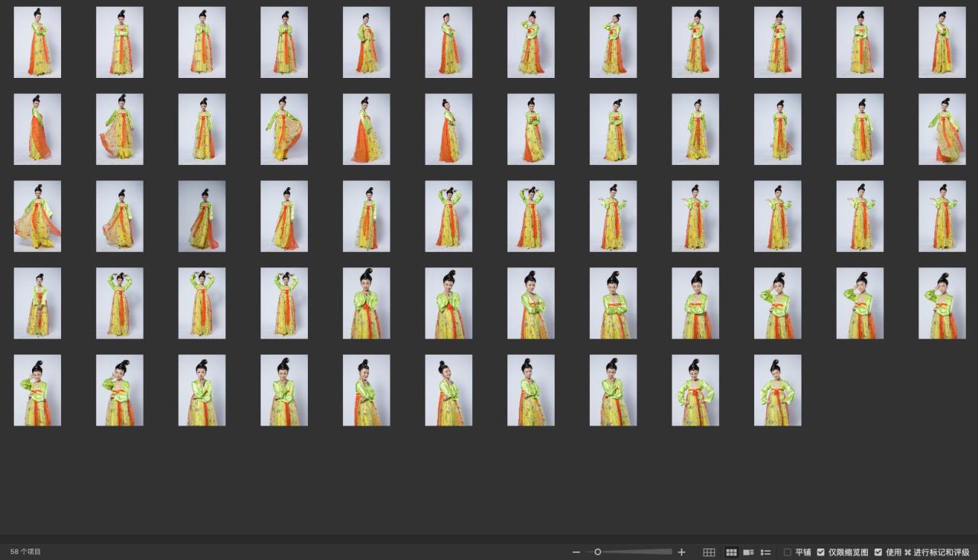Screen dimensions: 978x560
Task: Toggle 使用 ⌘ 进行标记和评级 checkbox
Action: 878,552
